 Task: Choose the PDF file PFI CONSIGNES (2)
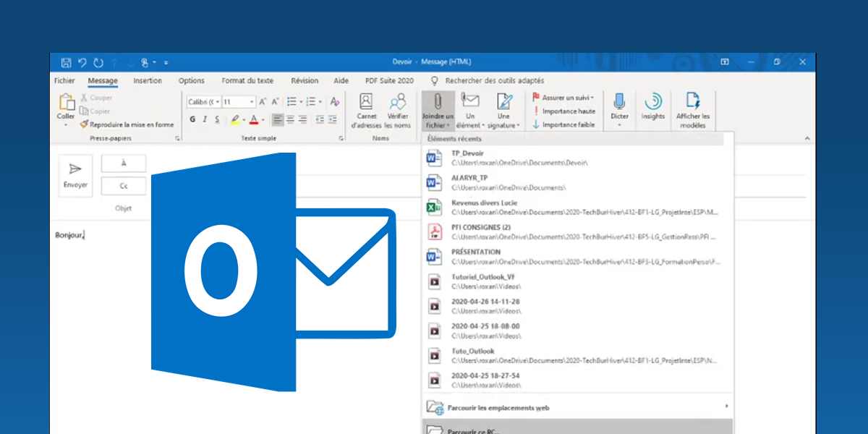[x=577, y=232]
